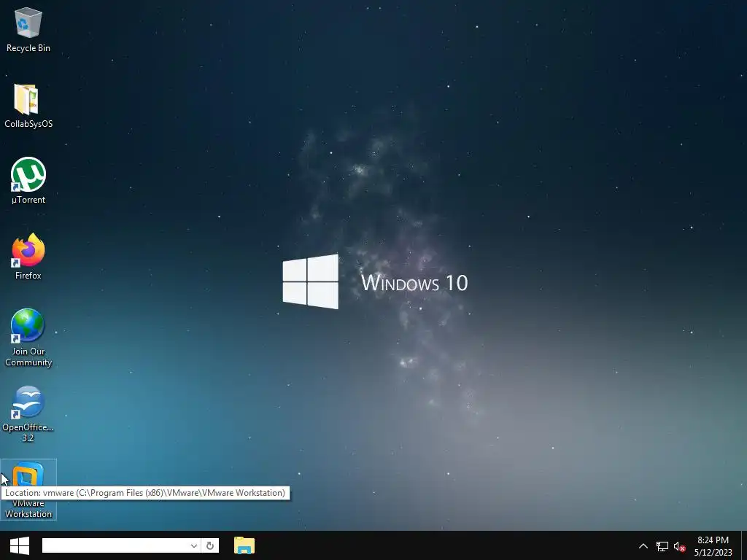Click the Show desktop strip at the end of the taskbar
747x560 pixels.
(744, 545)
